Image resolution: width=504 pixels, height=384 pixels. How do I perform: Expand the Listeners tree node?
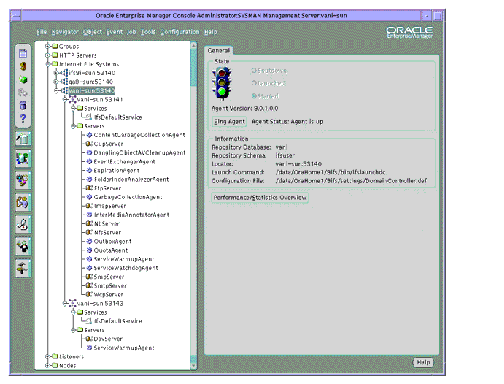pyautogui.click(x=47, y=356)
